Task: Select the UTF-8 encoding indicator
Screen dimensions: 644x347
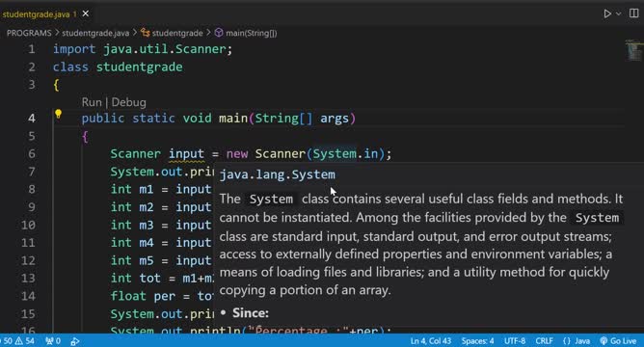Action: coord(515,341)
